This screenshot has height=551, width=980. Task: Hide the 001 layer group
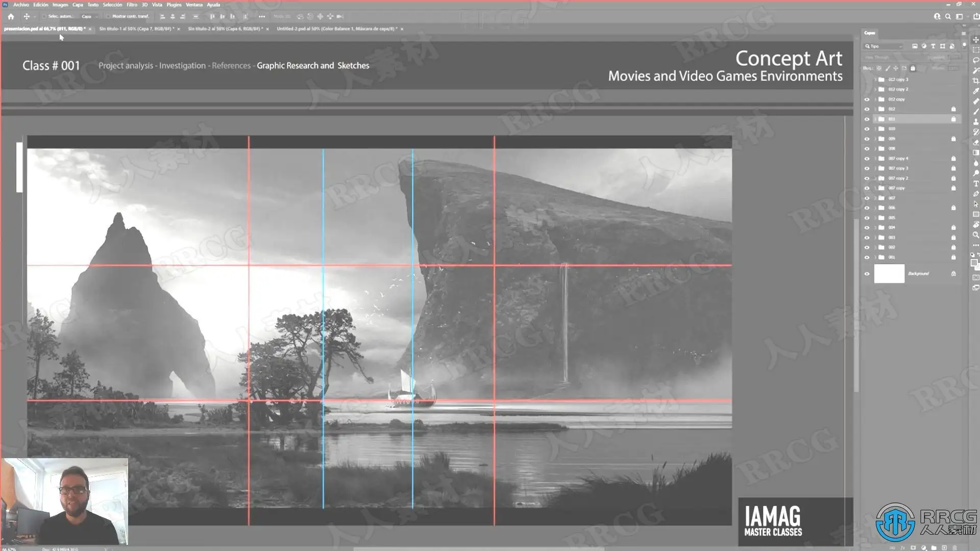coord(867,258)
